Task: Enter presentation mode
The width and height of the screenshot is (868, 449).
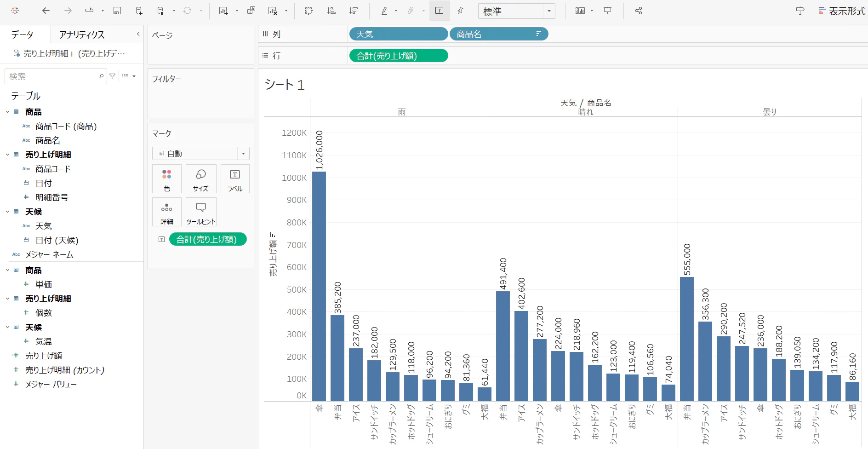Action: (607, 11)
